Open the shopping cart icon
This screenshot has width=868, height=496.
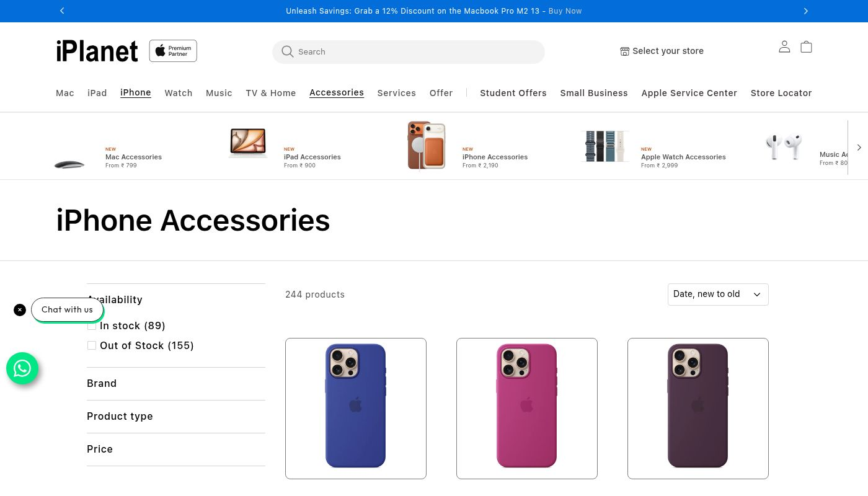tap(806, 47)
